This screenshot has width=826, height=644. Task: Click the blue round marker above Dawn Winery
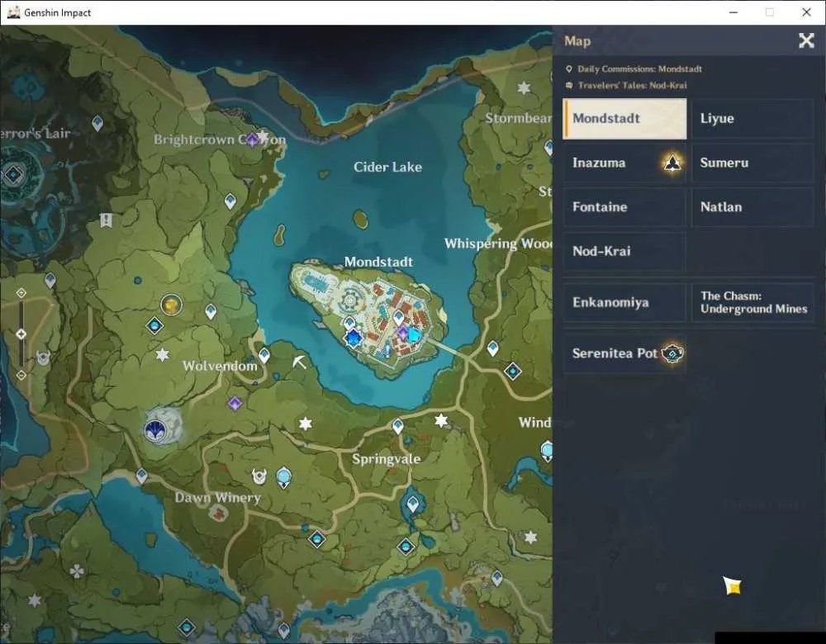(284, 477)
